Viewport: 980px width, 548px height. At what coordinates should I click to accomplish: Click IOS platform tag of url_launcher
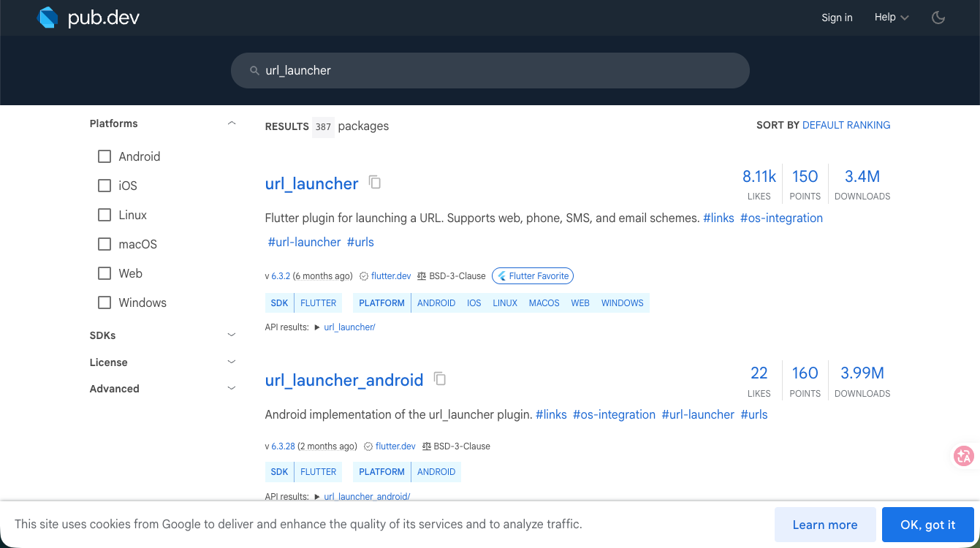474,303
